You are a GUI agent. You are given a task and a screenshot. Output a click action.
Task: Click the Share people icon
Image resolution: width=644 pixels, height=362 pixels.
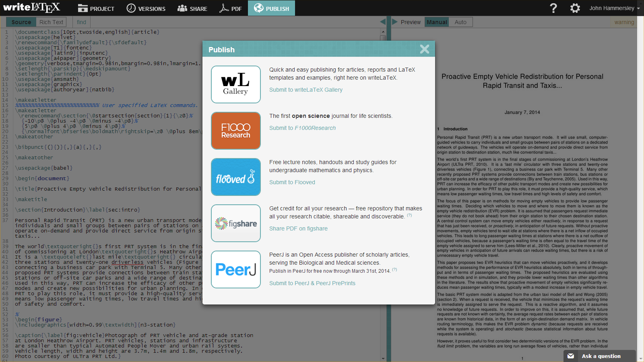[182, 8]
